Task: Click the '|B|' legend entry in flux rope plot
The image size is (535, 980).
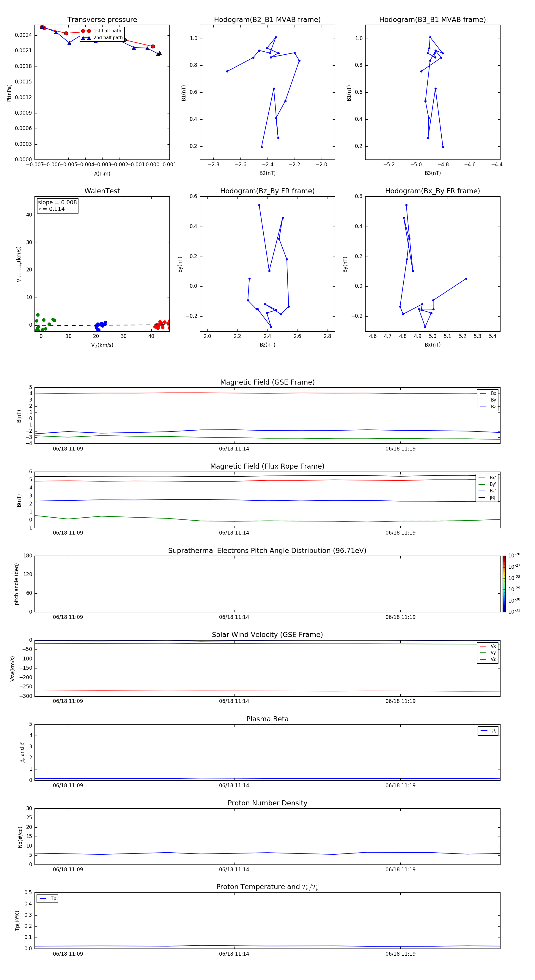Action: pyautogui.click(x=487, y=498)
